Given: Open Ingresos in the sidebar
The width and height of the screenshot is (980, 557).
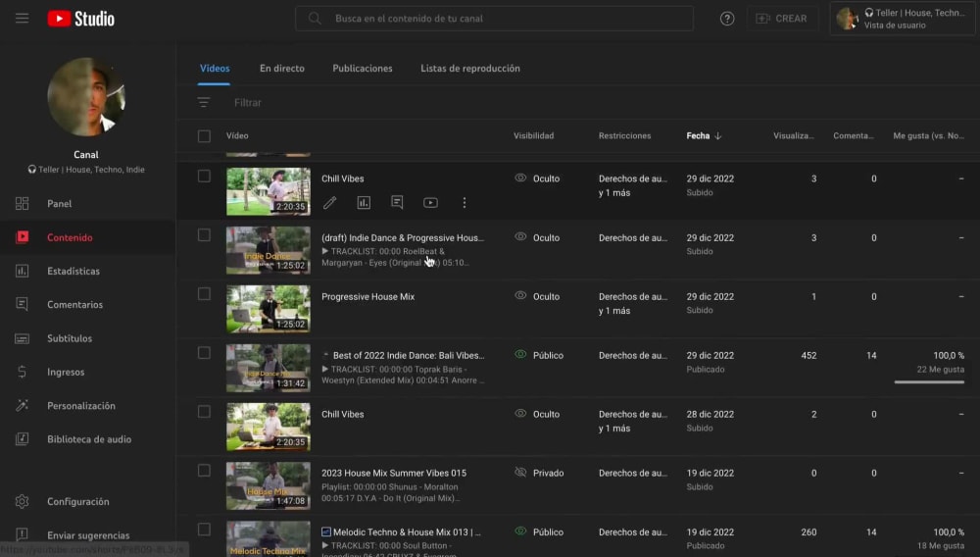Looking at the screenshot, I should pos(87,372).
